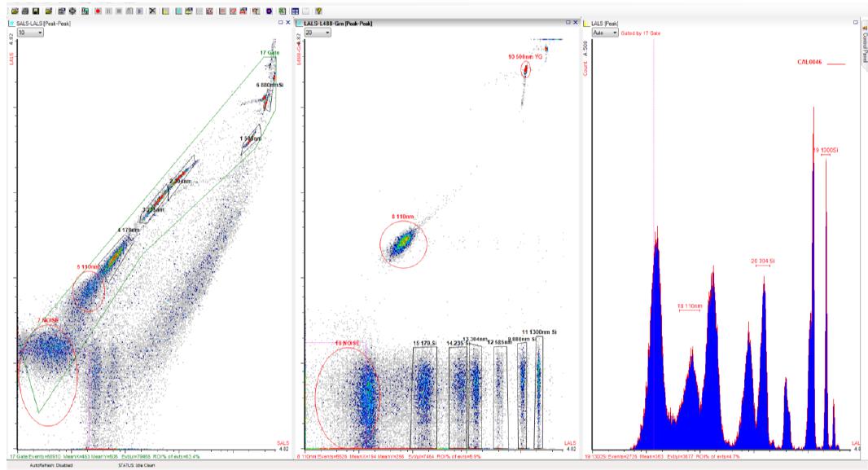Select the LALS-L488-Grn [Peak-Peak] panel title

(x=338, y=24)
